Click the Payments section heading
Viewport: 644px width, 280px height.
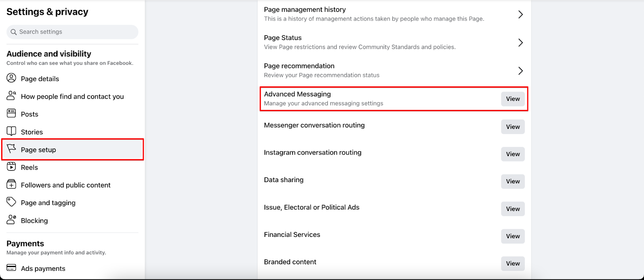25,244
